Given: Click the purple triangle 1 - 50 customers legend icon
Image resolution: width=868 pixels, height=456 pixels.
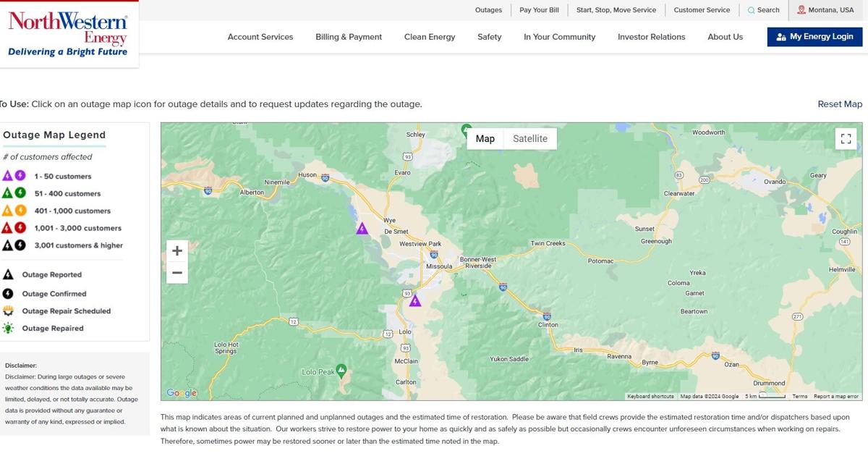Looking at the screenshot, I should tap(7, 176).
